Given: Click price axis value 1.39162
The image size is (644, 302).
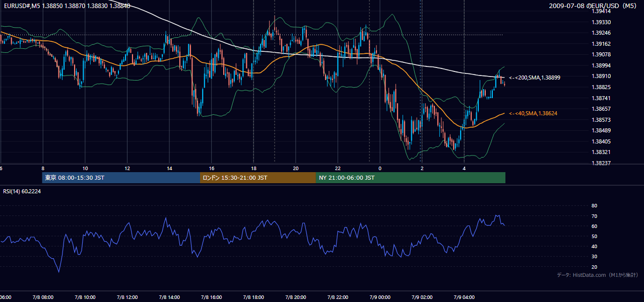Looking at the screenshot, I should point(601,44).
